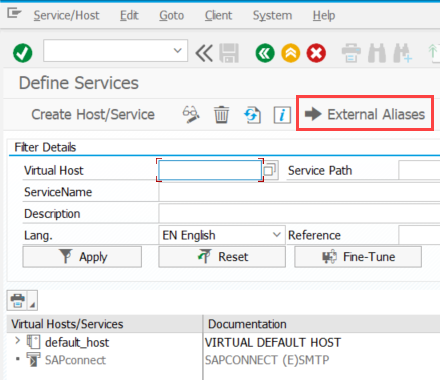Click the Save floppy disk icon
This screenshot has height=380, width=440.
point(229,53)
